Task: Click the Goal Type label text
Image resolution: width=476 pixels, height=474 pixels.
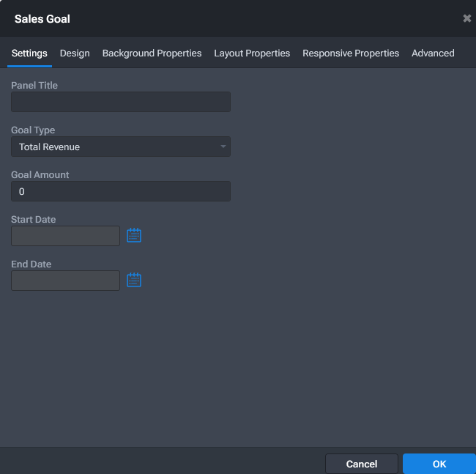Action: tap(33, 130)
